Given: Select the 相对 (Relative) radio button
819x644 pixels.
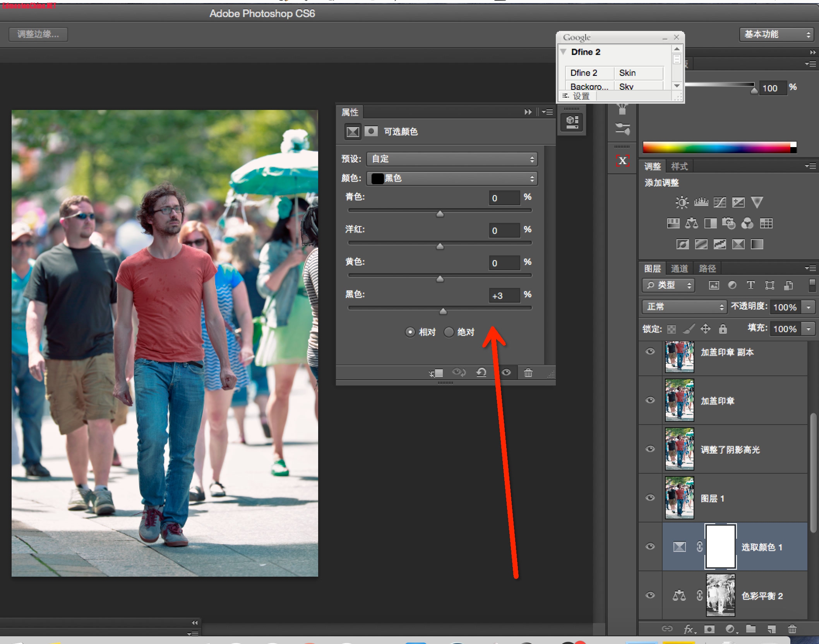Looking at the screenshot, I should (x=410, y=332).
